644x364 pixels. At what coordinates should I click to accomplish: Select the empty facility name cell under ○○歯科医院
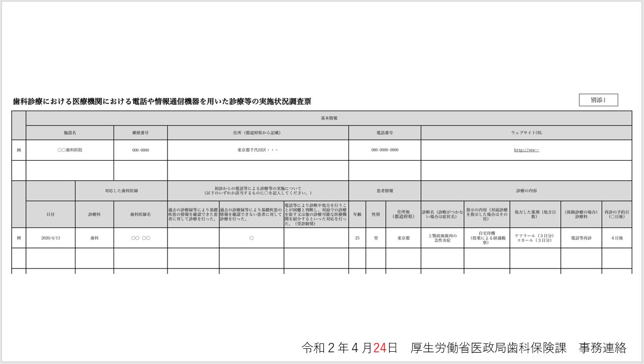coord(70,170)
